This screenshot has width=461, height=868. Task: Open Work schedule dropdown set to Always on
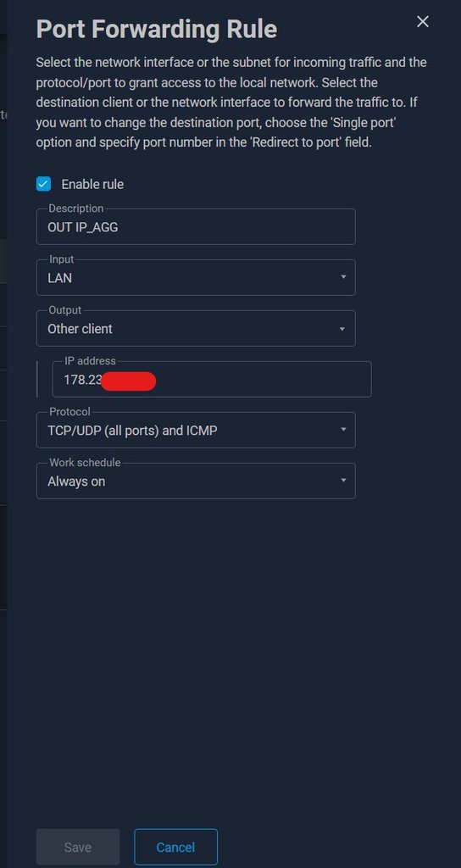point(196,481)
